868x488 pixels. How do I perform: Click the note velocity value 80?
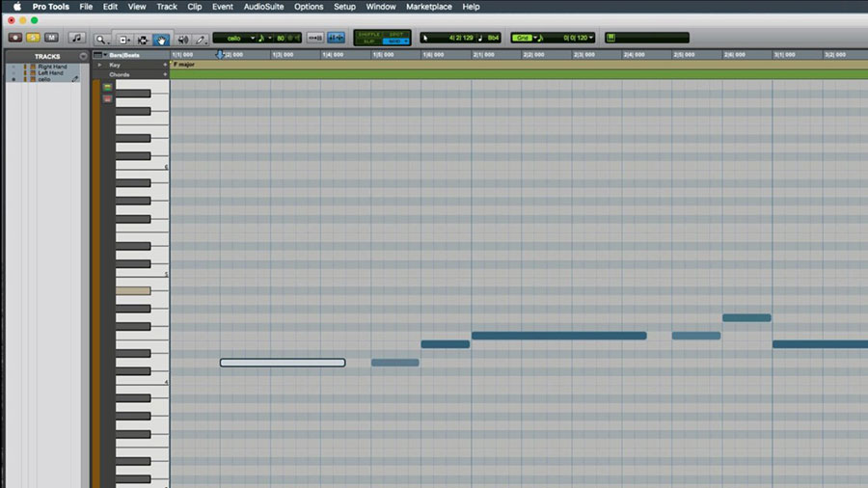[281, 39]
